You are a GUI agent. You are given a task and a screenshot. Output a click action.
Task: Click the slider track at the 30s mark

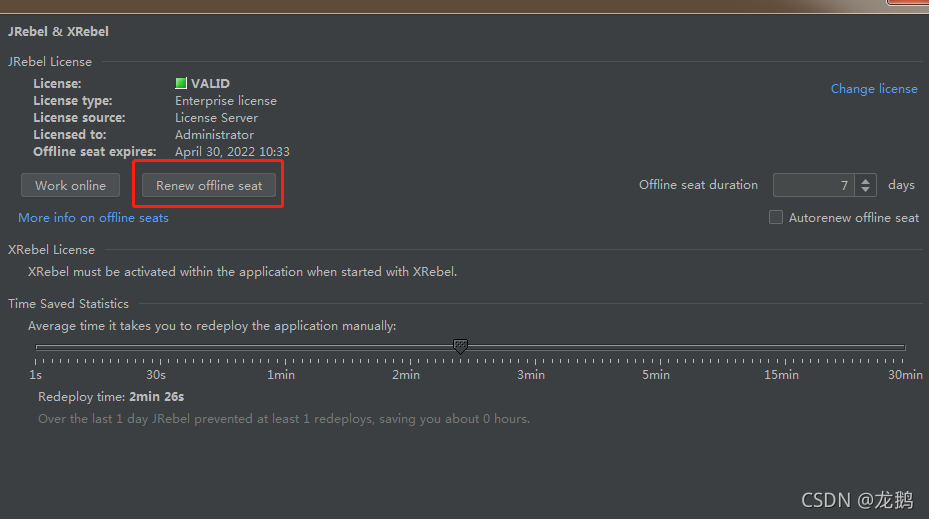coord(160,347)
